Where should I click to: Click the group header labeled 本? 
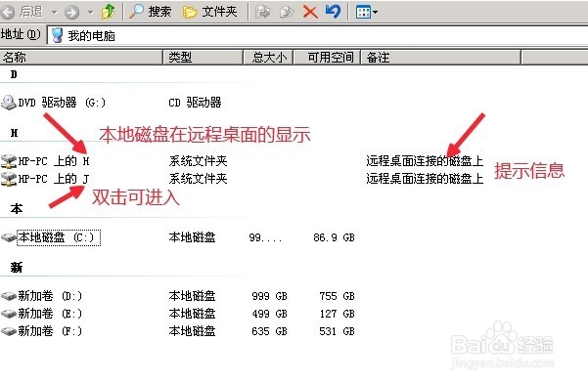(16, 208)
